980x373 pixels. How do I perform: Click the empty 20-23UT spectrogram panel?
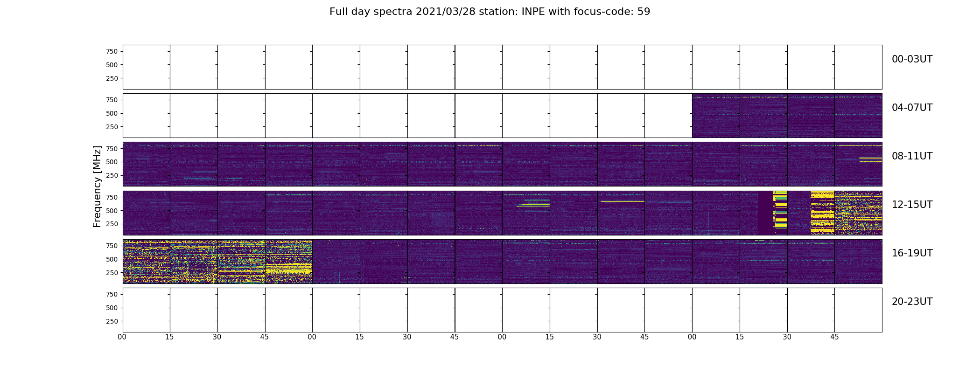click(502, 310)
